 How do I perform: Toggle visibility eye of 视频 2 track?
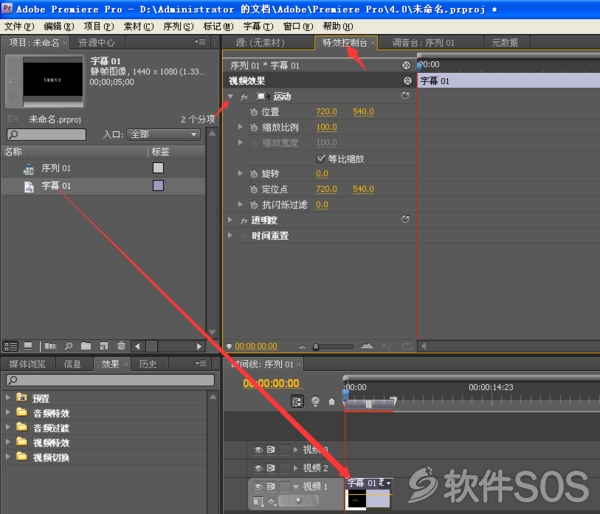(258, 468)
